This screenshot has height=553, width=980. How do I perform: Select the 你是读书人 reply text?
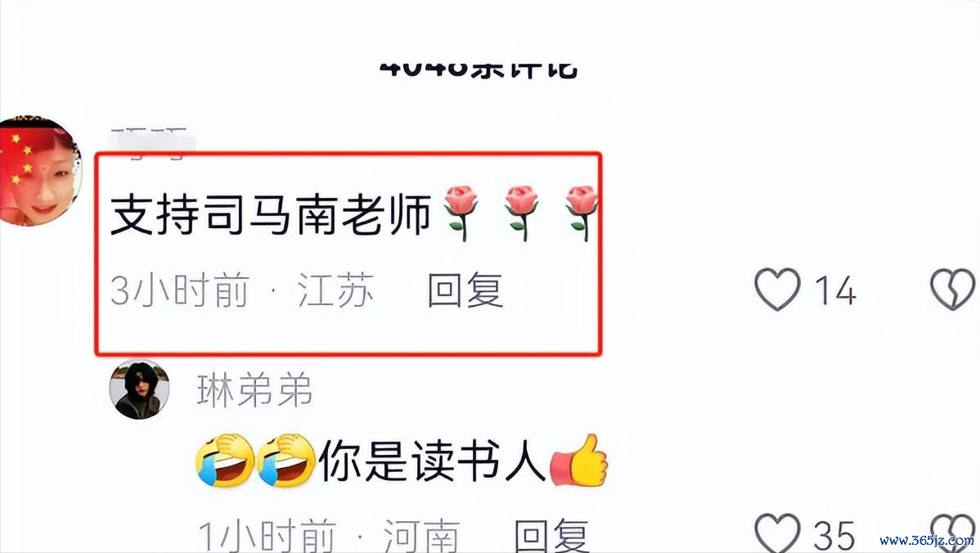(433, 462)
